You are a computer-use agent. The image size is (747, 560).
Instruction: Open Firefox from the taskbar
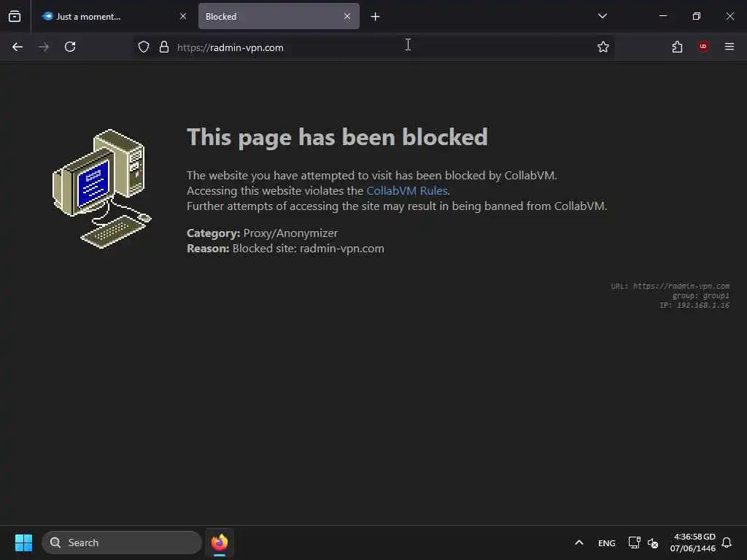220,542
